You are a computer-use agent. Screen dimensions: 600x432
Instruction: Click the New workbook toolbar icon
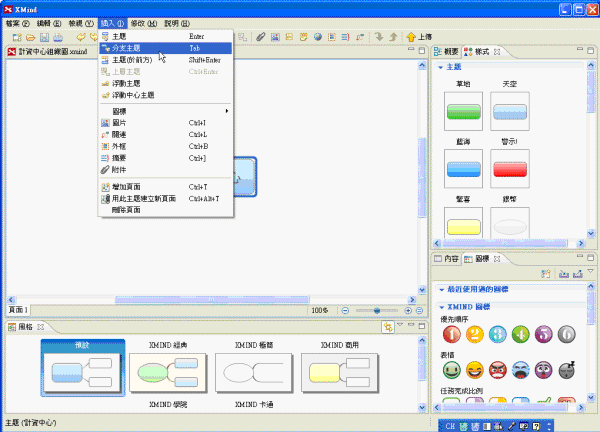tap(17, 37)
